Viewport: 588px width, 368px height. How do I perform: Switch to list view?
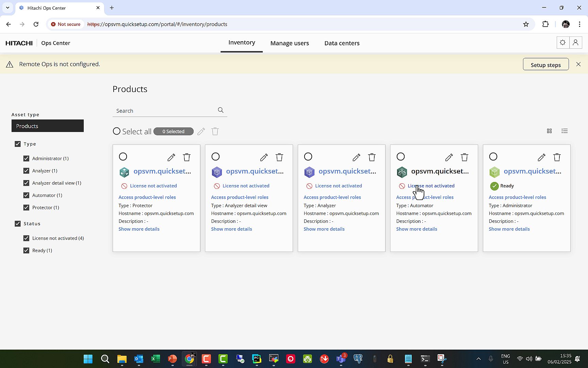565,131
